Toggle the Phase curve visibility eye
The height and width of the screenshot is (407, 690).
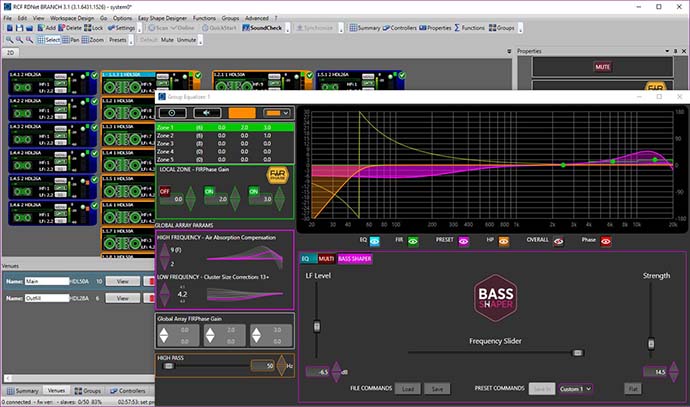click(606, 241)
